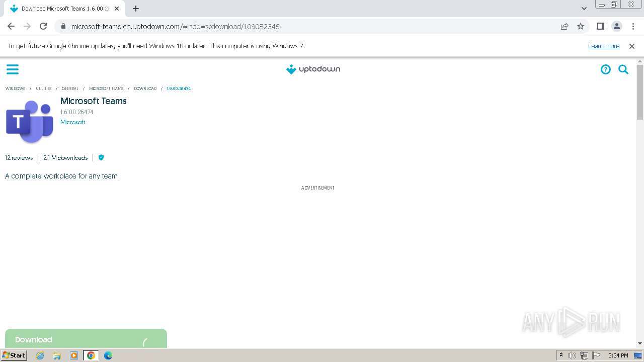Go to UTILITIES breadcrumb
Viewport: 644px width, 362px height.
pos(44,88)
